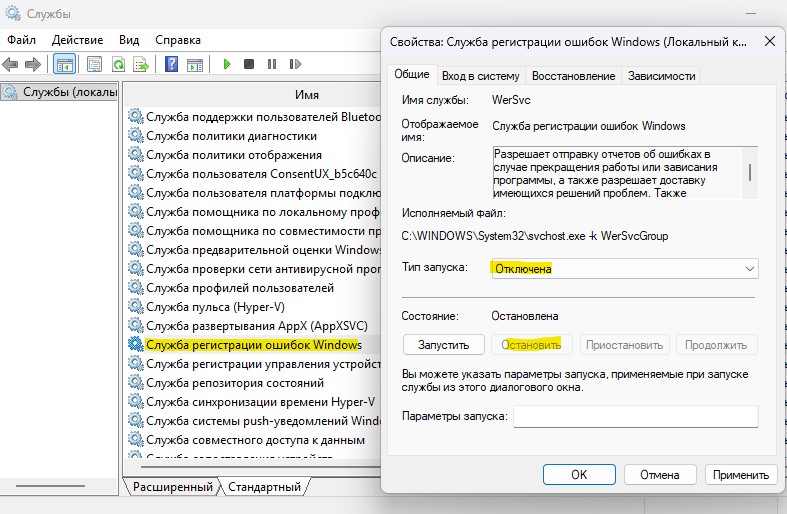This screenshot has width=787, height=514.
Task: Click the Forward arrow in the toolbar
Action: pos(33,64)
